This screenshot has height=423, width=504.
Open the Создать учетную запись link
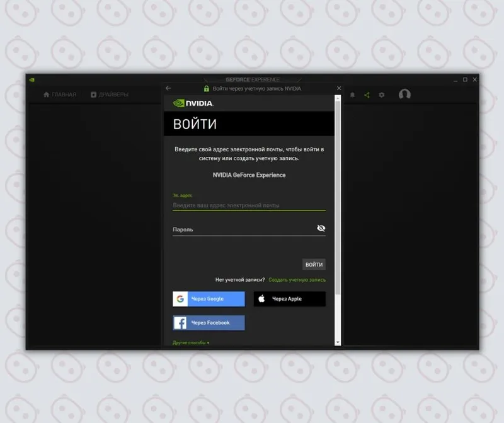click(x=297, y=280)
